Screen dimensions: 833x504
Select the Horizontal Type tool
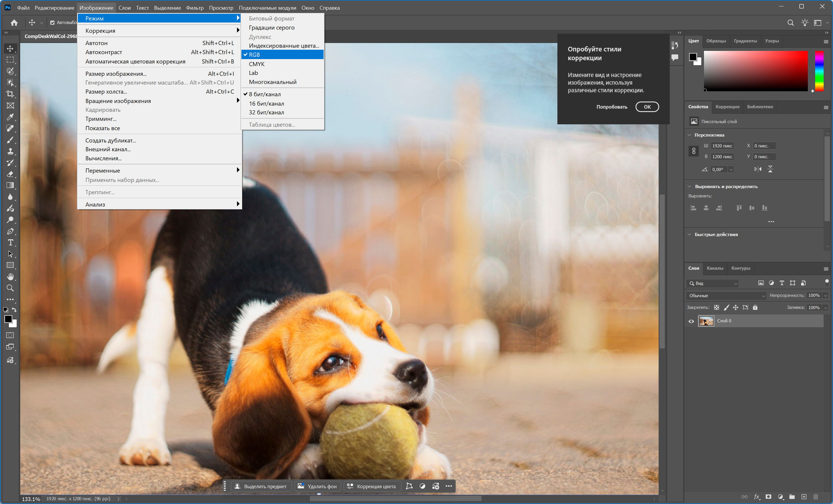tap(10, 243)
